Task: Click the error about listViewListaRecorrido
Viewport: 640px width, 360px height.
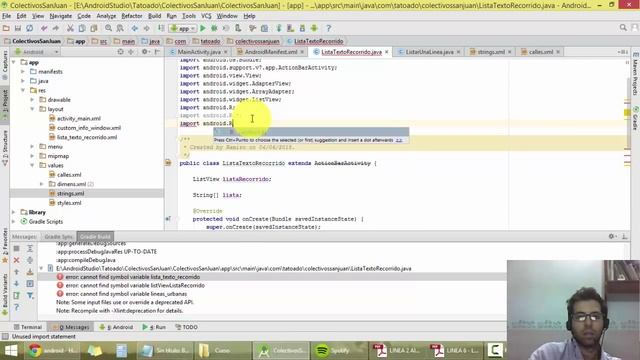Action: (135, 285)
